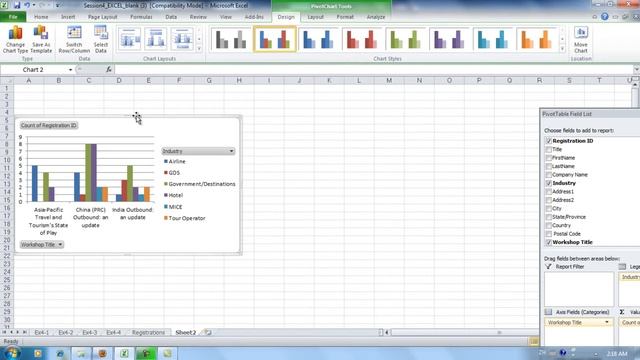
Task: Expand the Name Box dropdown arrow
Action: pyautogui.click(x=70, y=70)
